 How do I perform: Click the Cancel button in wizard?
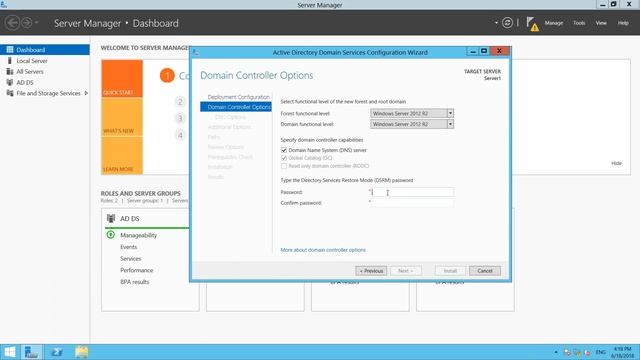[484, 271]
